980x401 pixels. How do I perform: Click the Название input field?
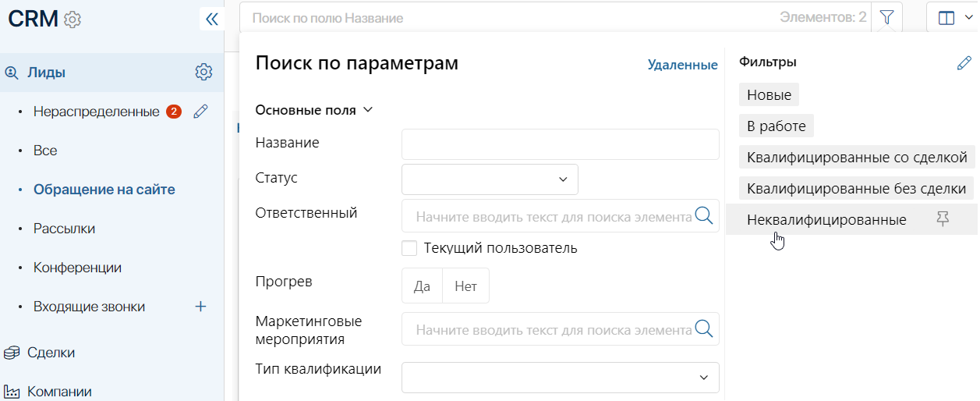pos(560,144)
